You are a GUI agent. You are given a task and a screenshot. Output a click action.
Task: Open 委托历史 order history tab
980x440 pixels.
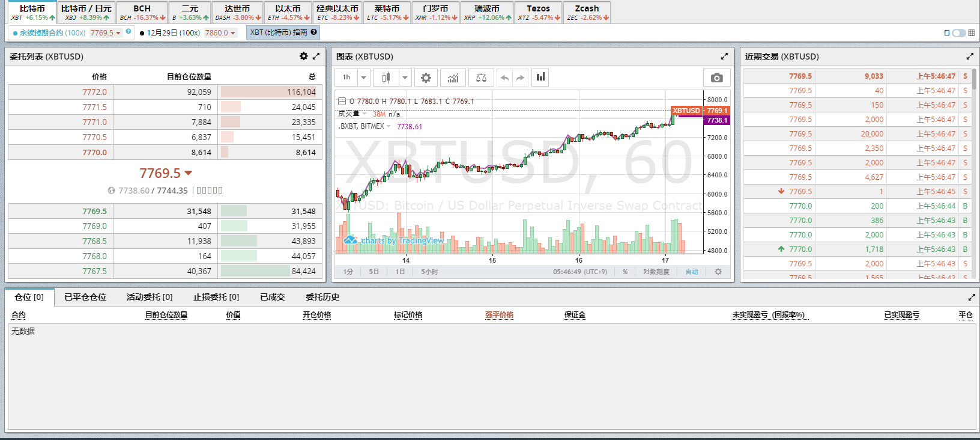click(x=322, y=297)
